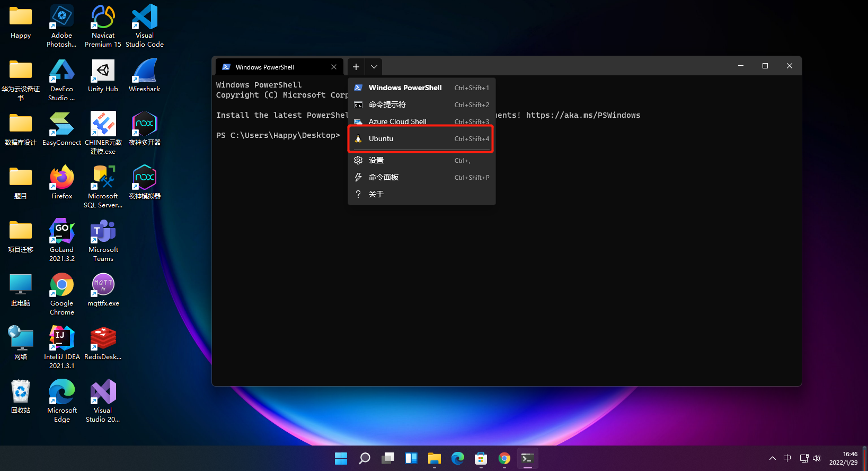Select Windows PowerShell from dropdown menu
Image resolution: width=868 pixels, height=471 pixels.
[422, 88]
